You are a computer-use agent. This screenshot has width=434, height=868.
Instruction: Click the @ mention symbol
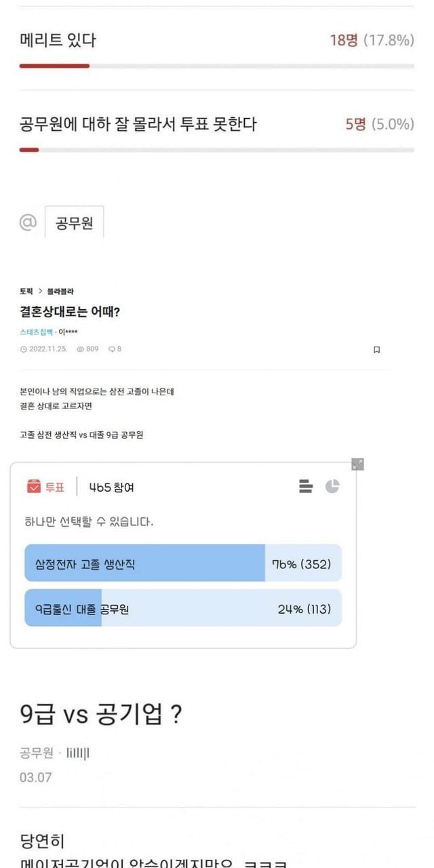28,222
